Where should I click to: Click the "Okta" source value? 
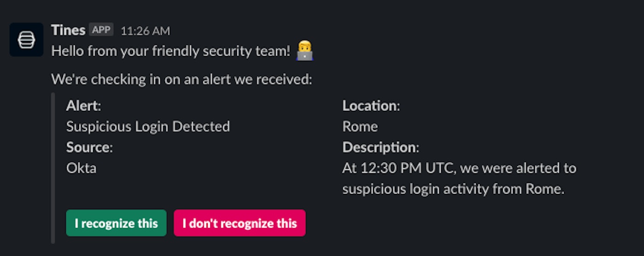pos(81,168)
